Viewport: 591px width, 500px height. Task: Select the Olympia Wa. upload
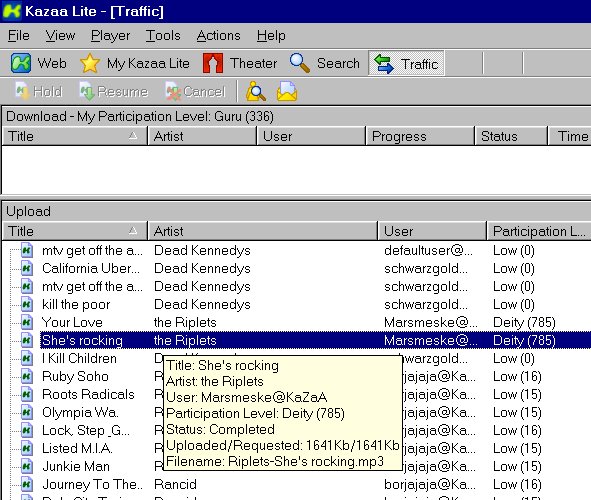coord(80,412)
